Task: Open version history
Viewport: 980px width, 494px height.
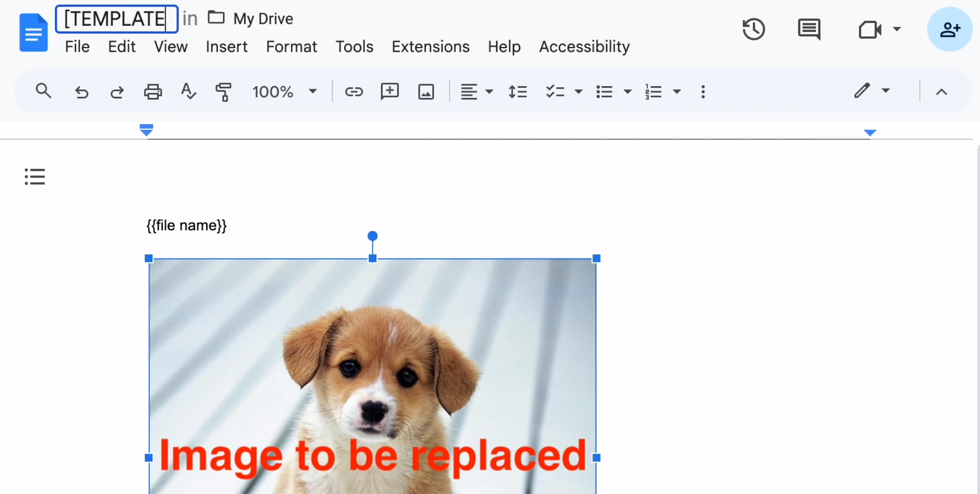Action: (x=753, y=29)
